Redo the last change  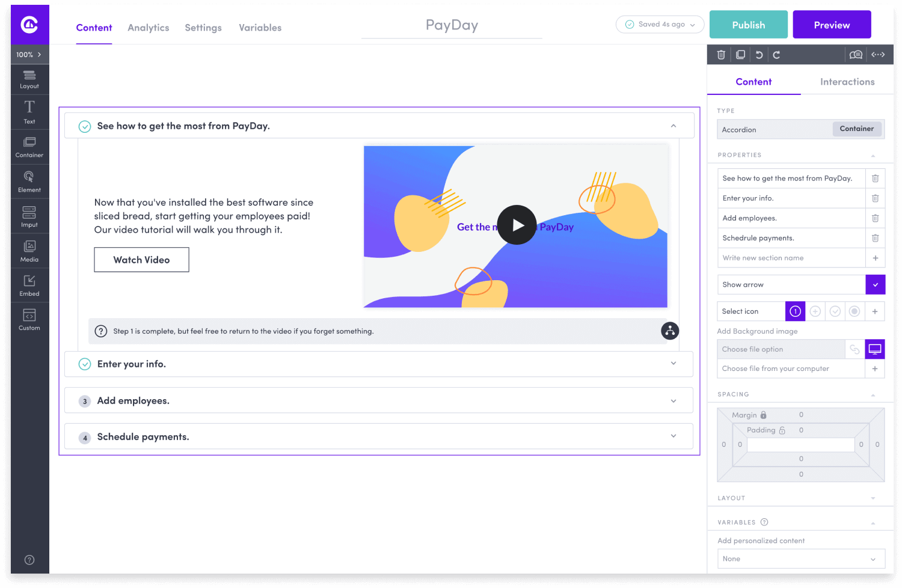[x=776, y=54]
